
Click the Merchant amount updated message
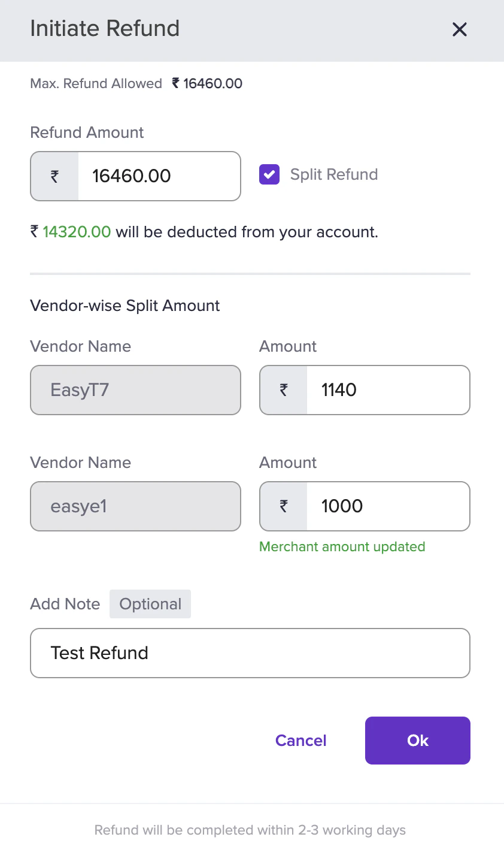point(342,546)
